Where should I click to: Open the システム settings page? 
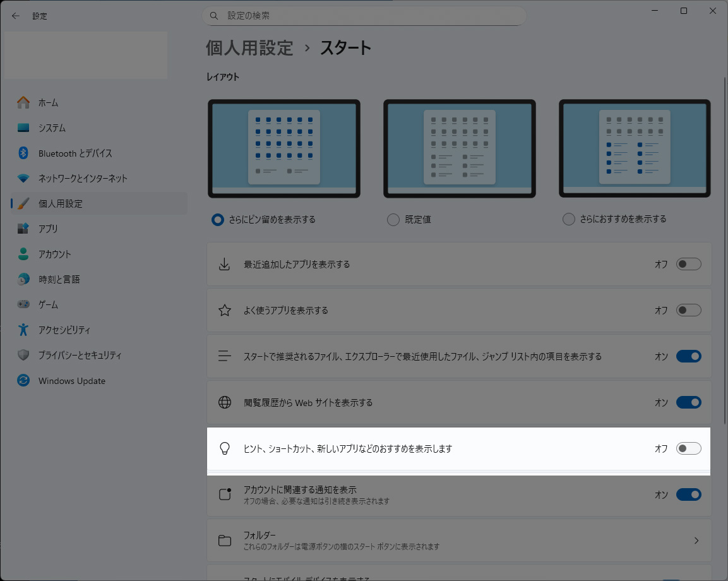coord(52,128)
